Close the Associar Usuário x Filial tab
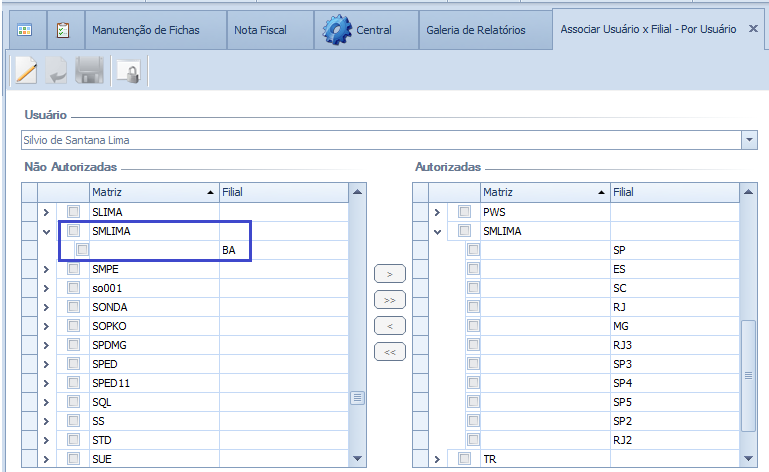Image resolution: width=769 pixels, height=472 pixels. click(754, 29)
